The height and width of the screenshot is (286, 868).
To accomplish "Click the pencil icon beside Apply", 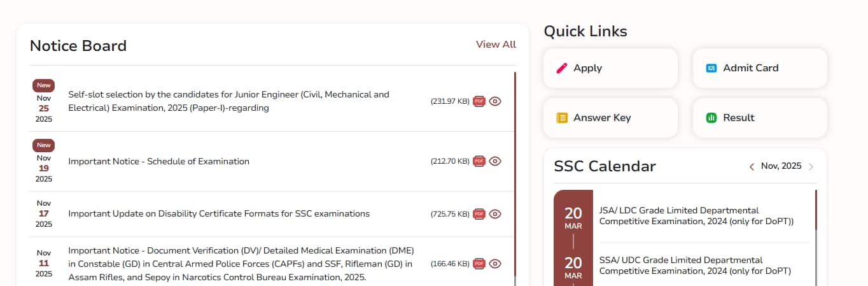I will point(561,68).
